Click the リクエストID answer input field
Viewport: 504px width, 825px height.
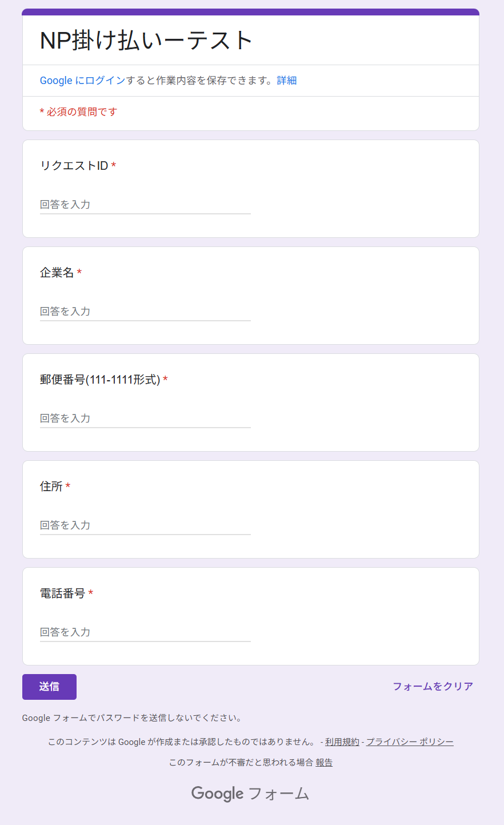tap(145, 205)
